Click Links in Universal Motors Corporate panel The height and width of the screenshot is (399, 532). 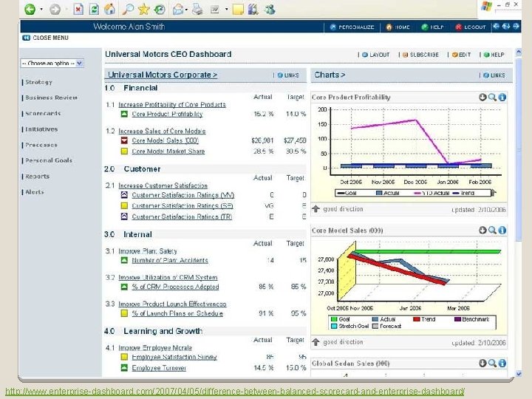coord(288,75)
